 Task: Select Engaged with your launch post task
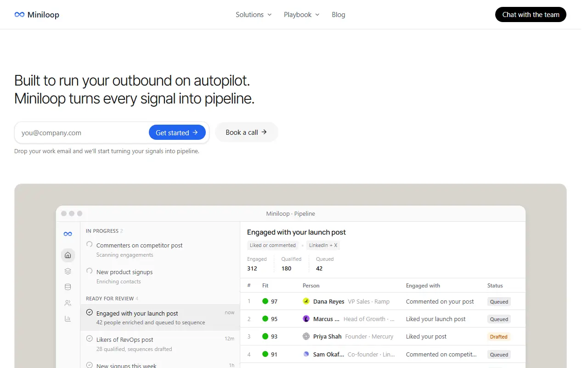pyautogui.click(x=160, y=317)
